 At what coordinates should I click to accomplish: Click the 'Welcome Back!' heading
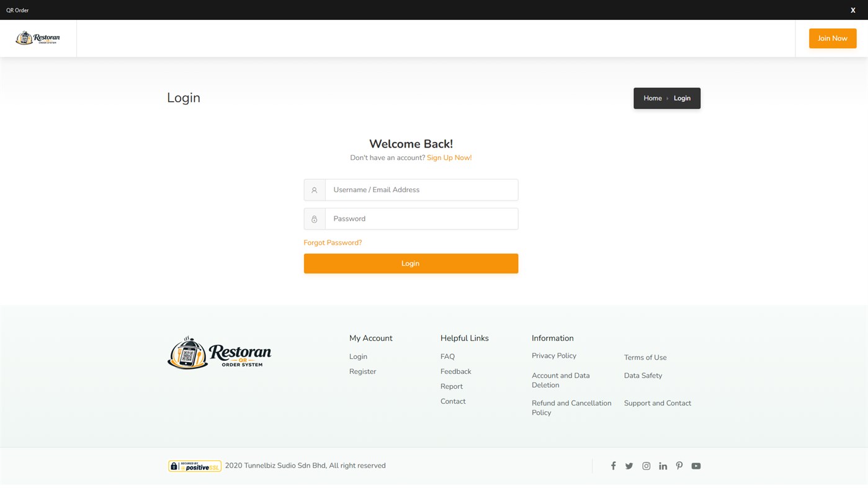[411, 144]
